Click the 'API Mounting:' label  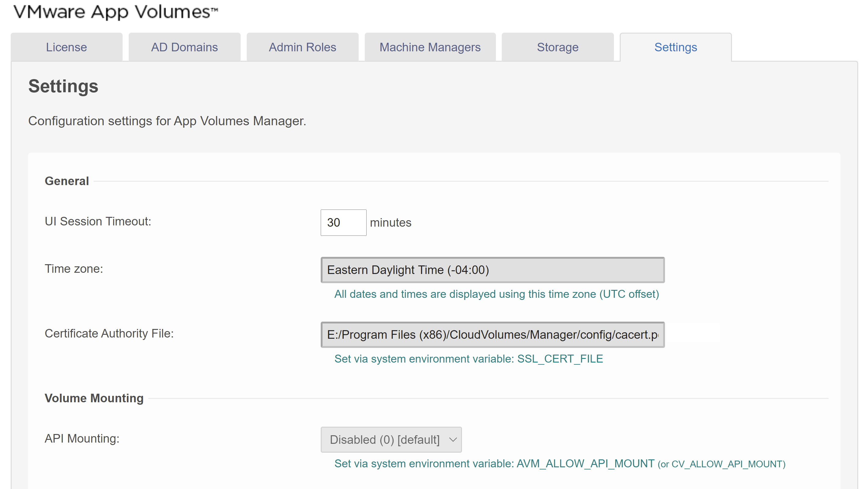[82, 439]
